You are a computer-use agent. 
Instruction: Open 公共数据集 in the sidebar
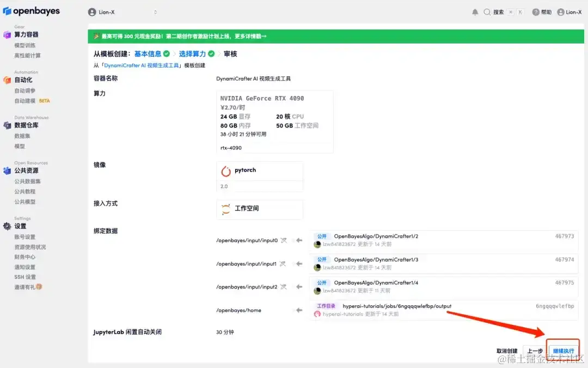pos(27,182)
